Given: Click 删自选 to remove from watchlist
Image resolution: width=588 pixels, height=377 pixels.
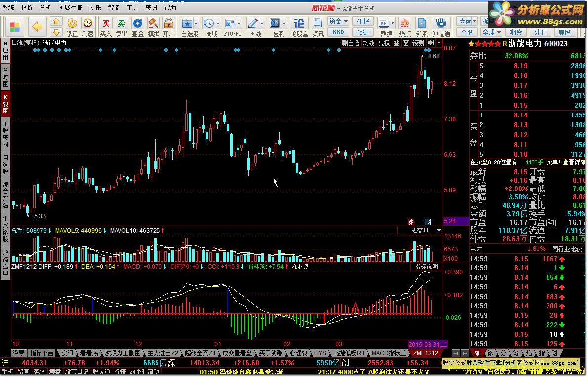Looking at the screenshot, I should point(351,43).
